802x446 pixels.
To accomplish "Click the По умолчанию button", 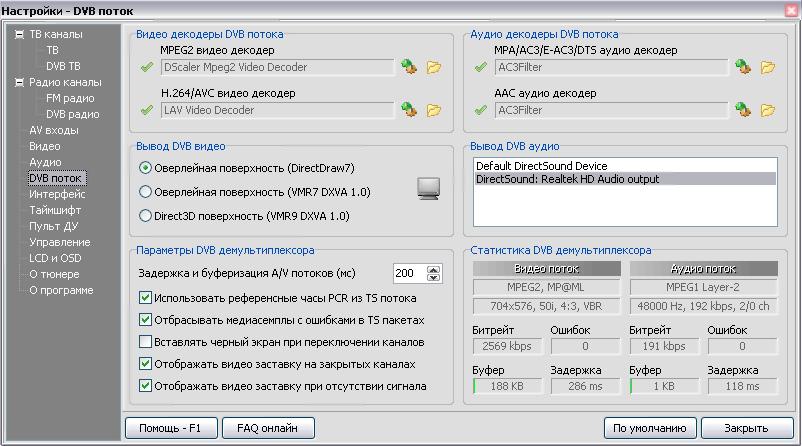I will 650,428.
